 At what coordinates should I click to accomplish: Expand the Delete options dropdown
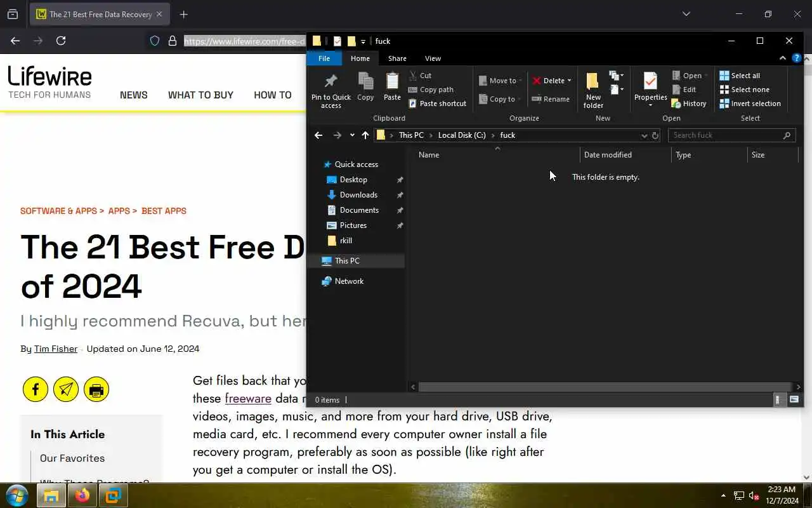tap(569, 81)
